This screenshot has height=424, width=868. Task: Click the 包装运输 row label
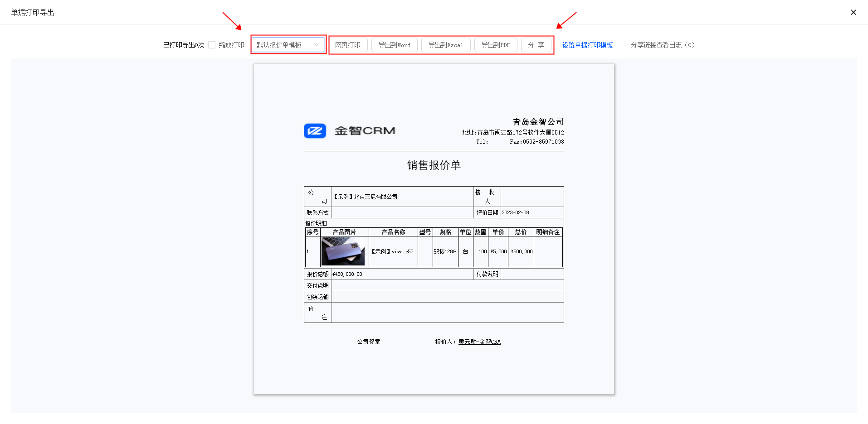tap(317, 297)
